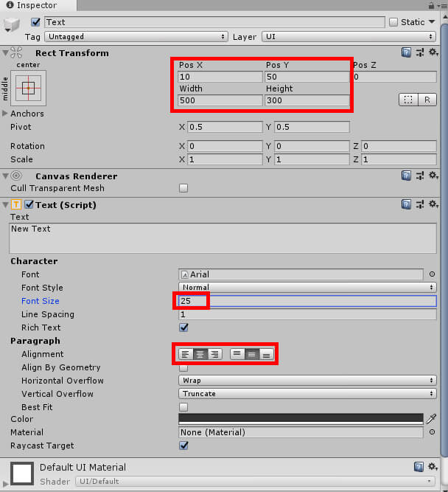Select left horizontal text alignment
448x492 pixels.
tap(186, 354)
